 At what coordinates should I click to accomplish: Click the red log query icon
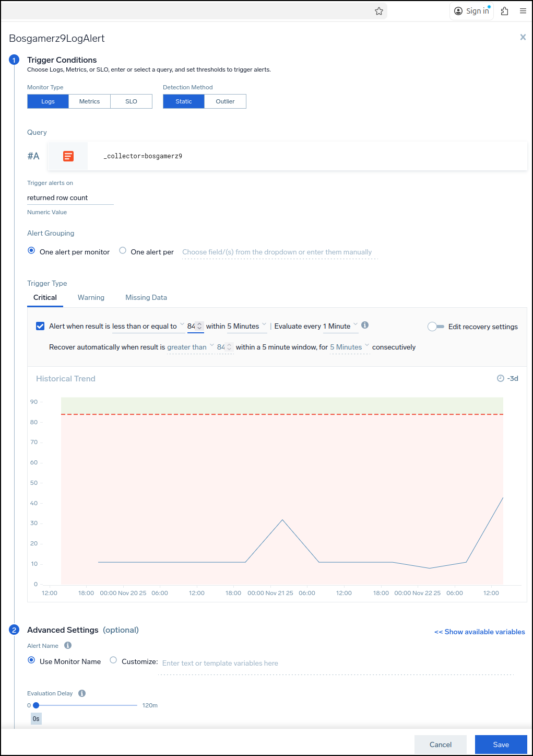click(68, 156)
